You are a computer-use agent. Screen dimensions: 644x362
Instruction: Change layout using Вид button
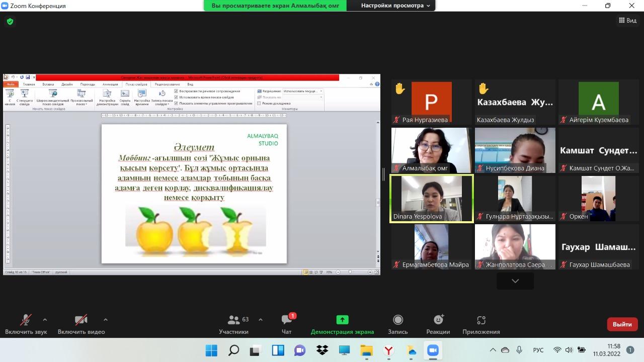coord(627,20)
